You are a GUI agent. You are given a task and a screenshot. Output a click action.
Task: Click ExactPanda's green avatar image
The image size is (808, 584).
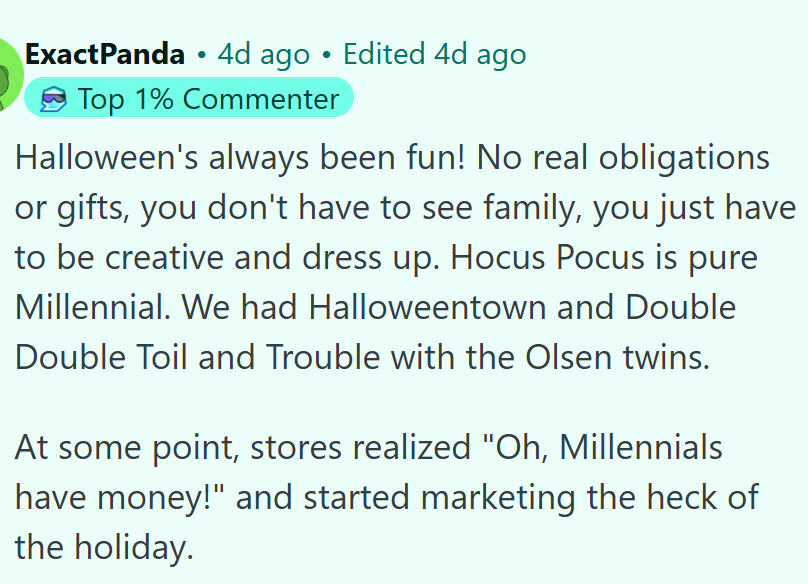pyautogui.click(x=8, y=75)
